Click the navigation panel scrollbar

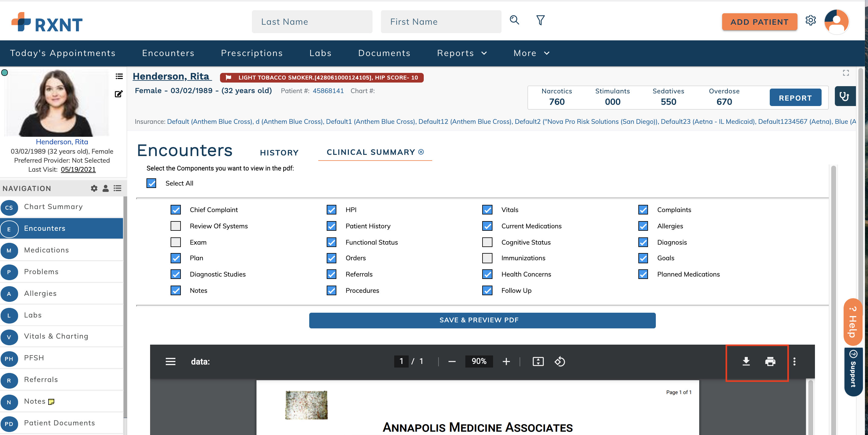pos(125,306)
